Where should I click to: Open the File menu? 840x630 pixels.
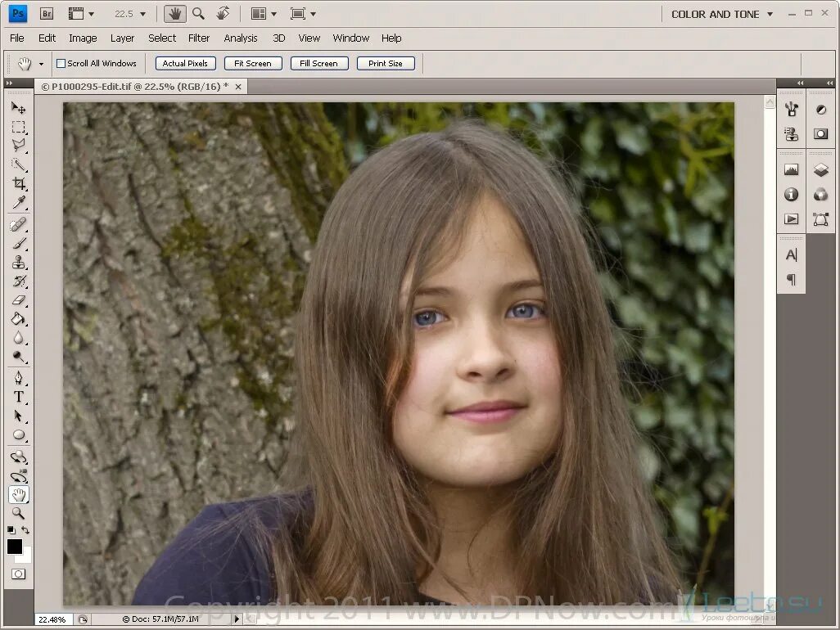coord(17,38)
